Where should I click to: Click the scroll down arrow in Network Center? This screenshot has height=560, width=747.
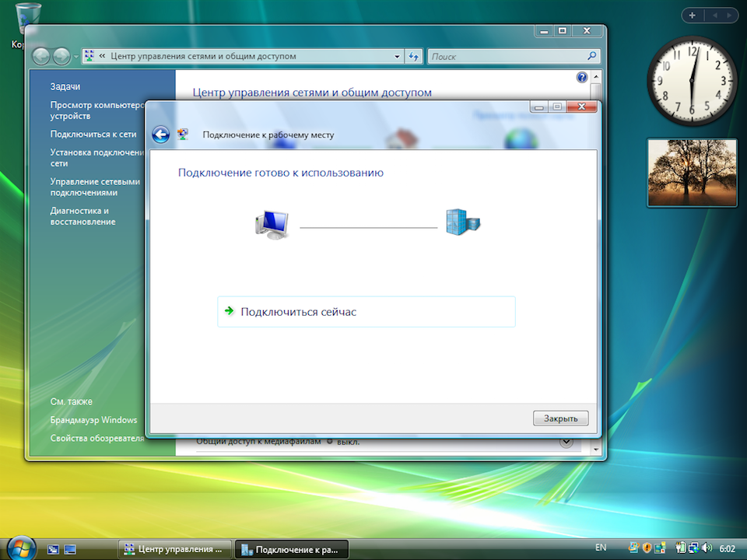595,450
